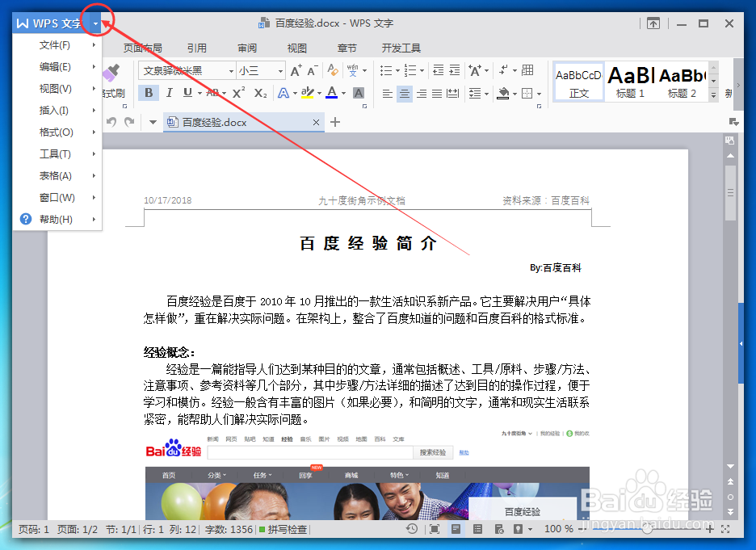Expand the styles gallery more arrow
The width and height of the screenshot is (756, 550).
[713, 95]
